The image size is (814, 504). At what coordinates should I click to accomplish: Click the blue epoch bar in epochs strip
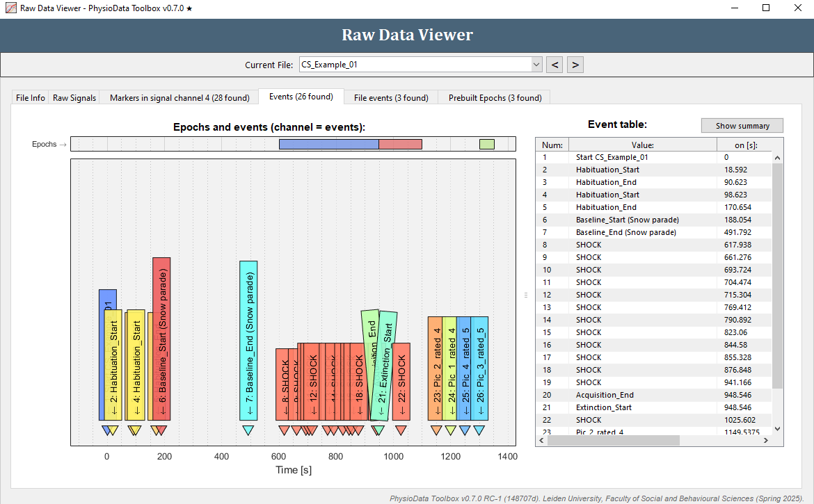[x=327, y=144]
